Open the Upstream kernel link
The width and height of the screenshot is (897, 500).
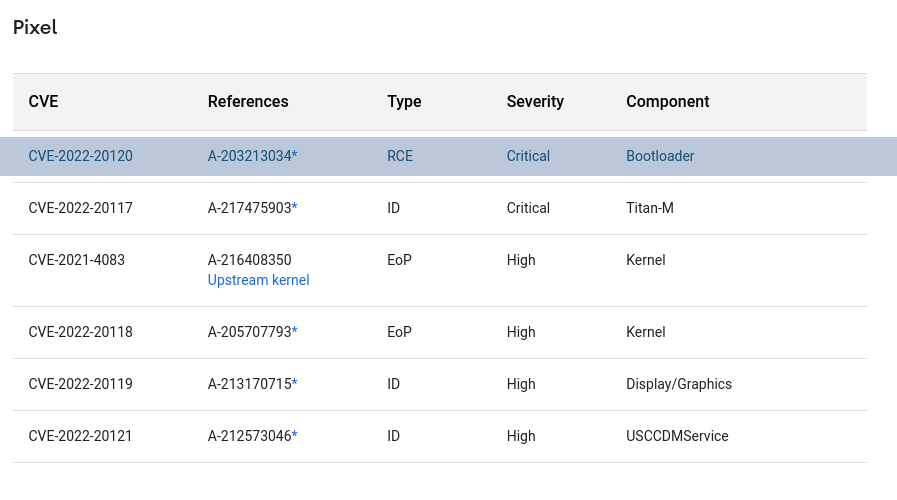point(258,280)
